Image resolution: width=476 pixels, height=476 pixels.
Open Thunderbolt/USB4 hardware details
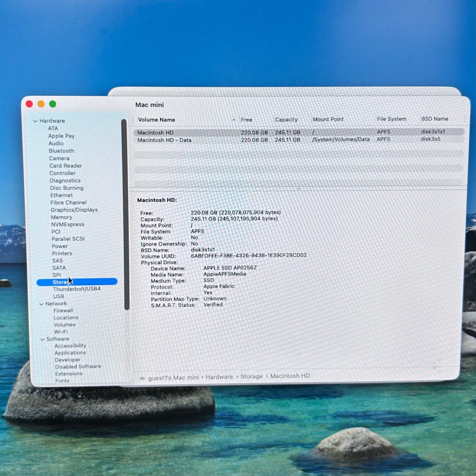pyautogui.click(x=77, y=289)
